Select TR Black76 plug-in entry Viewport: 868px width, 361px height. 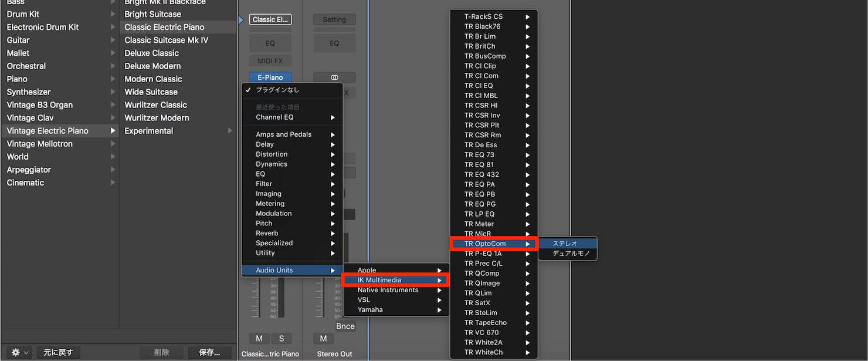494,26
